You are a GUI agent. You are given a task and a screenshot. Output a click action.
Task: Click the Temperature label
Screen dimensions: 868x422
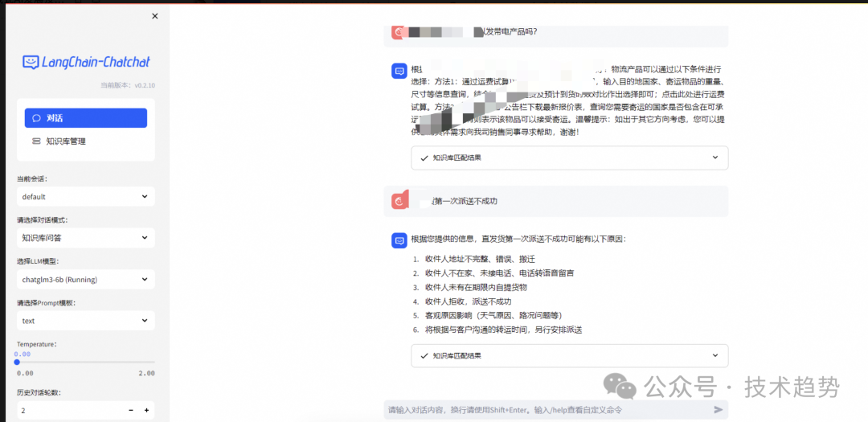tap(37, 344)
